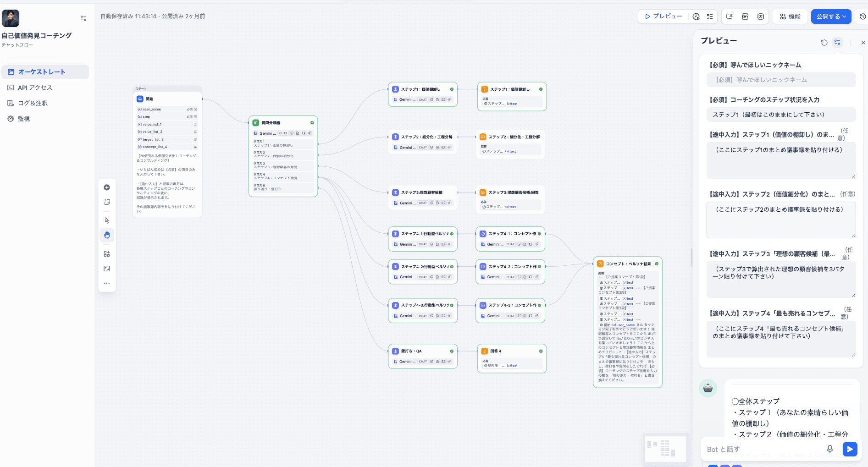
Task: Toggle the preview input settings panel icon
Action: point(837,42)
